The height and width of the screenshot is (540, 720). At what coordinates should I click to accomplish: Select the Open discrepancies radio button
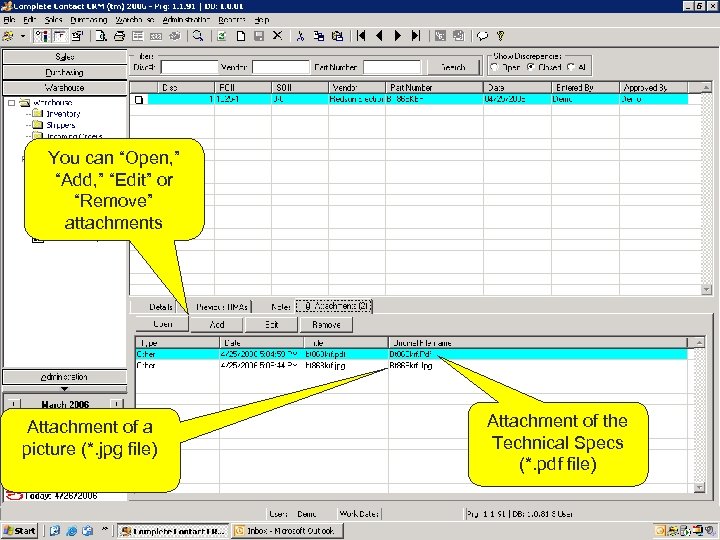pos(495,68)
